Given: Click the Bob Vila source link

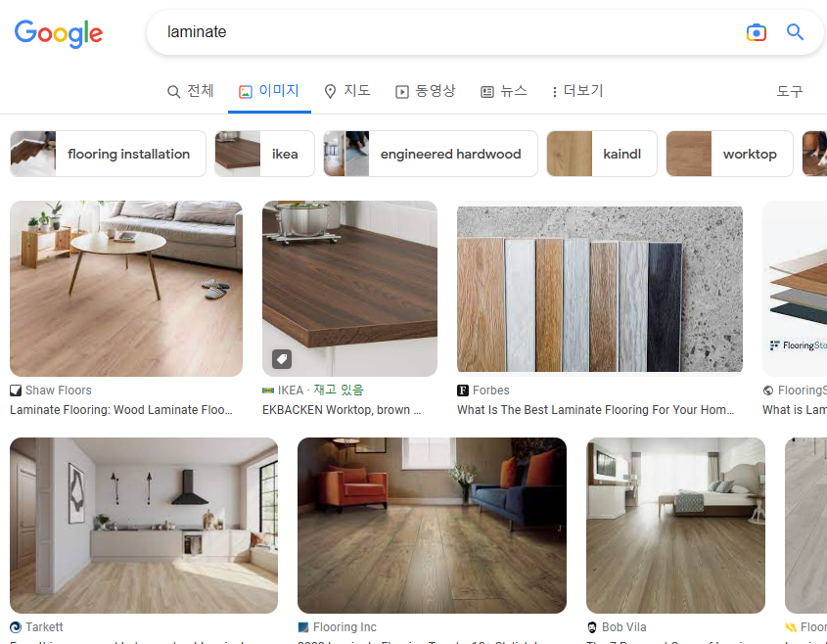Looking at the screenshot, I should (624, 627).
